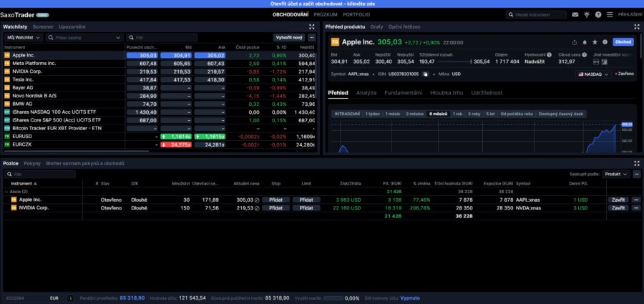Open the hamburger main menu
The image size is (644, 304).
pos(610,14)
